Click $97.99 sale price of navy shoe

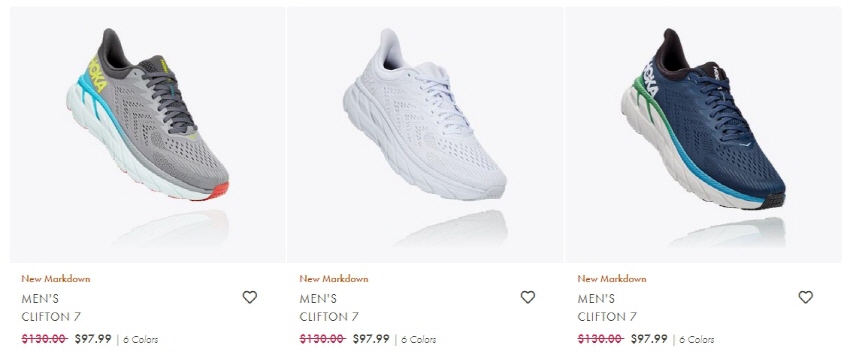[x=649, y=339]
